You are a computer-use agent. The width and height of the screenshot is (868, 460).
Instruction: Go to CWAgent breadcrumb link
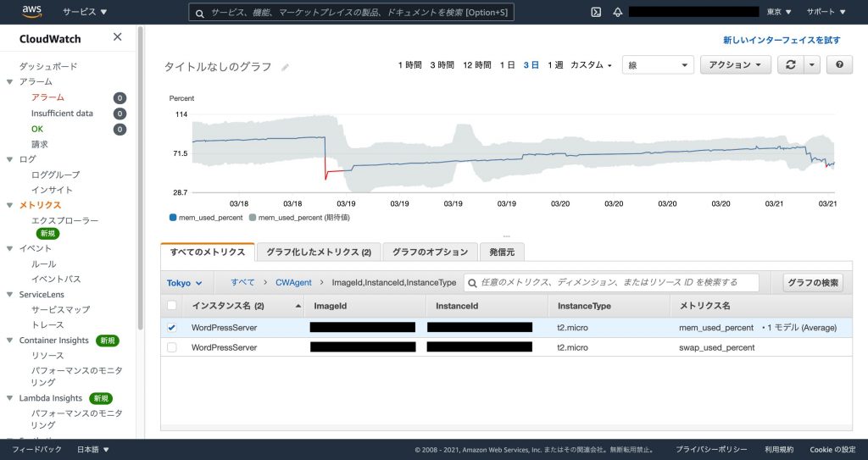[x=293, y=282]
